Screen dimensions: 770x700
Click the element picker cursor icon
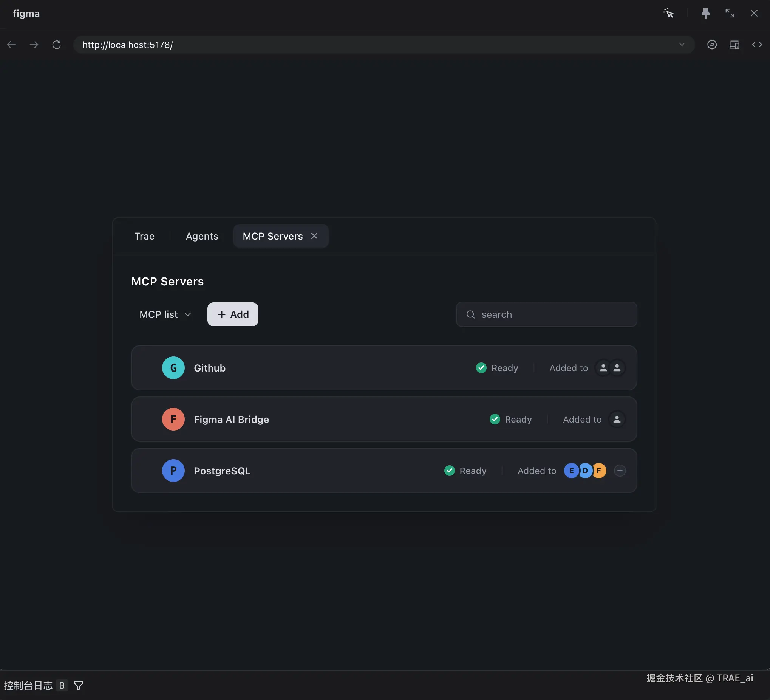pos(668,13)
